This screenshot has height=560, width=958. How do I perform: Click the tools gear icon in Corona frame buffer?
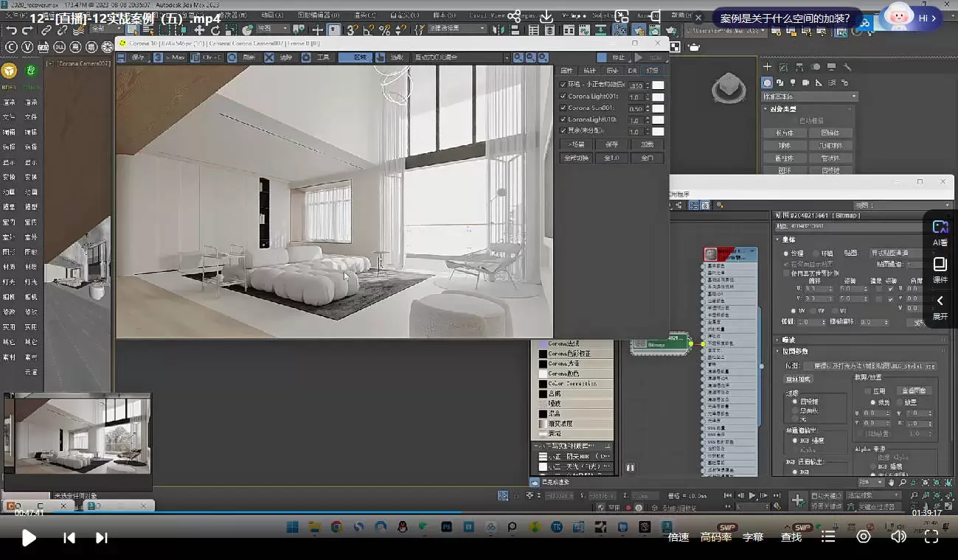305,57
